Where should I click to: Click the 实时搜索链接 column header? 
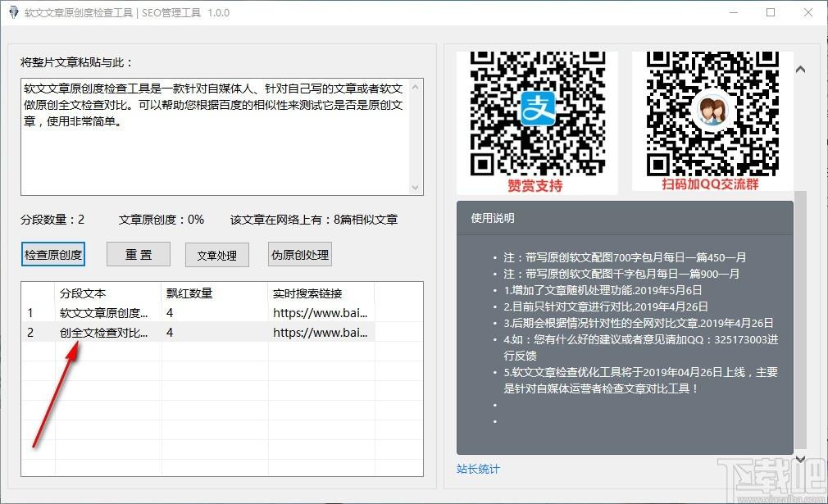pyautogui.click(x=321, y=293)
